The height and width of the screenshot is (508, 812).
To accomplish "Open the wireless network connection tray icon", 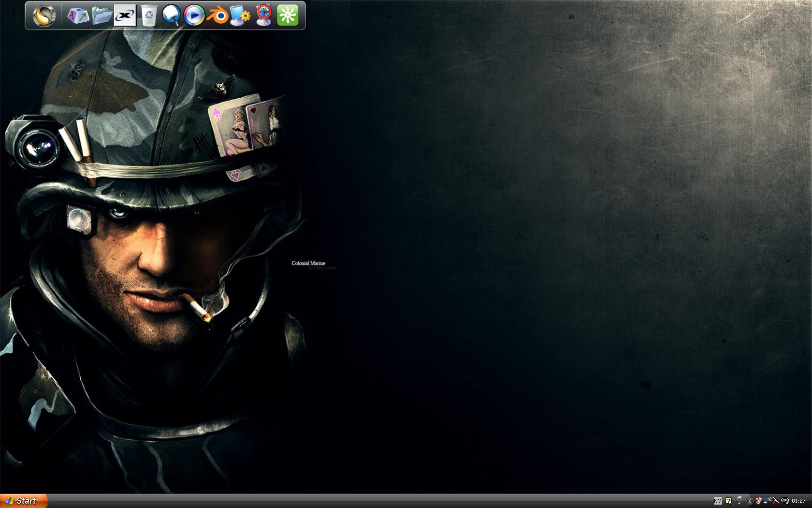I will point(768,500).
